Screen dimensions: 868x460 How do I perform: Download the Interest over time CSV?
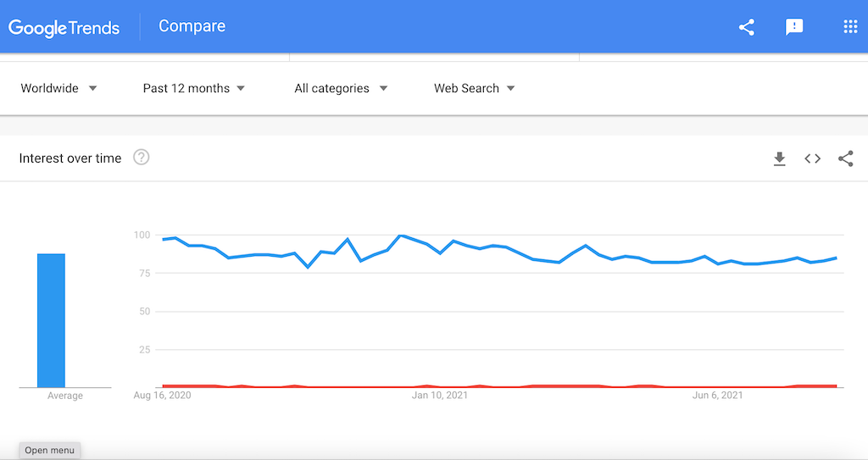point(780,158)
